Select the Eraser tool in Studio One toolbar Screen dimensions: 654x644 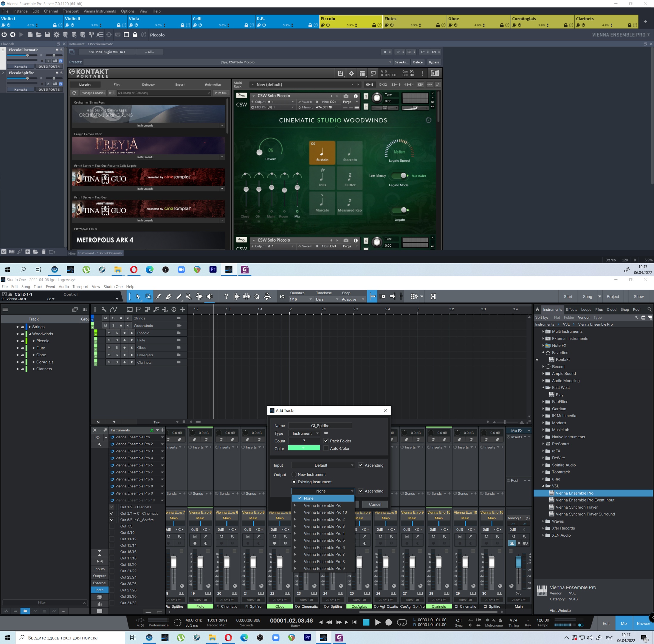pos(168,297)
